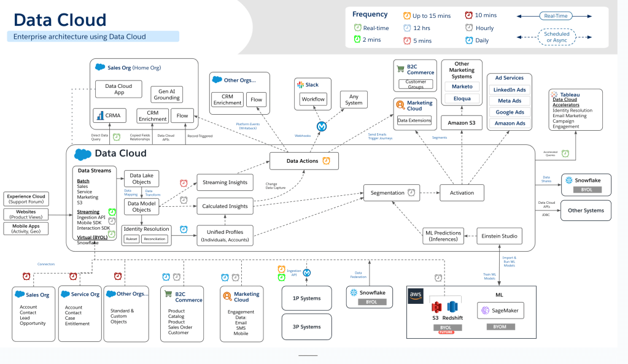Click the Experience Cloud (Support Forum) box
Viewport: 628px width, 364px height.
pyautogui.click(x=26, y=199)
